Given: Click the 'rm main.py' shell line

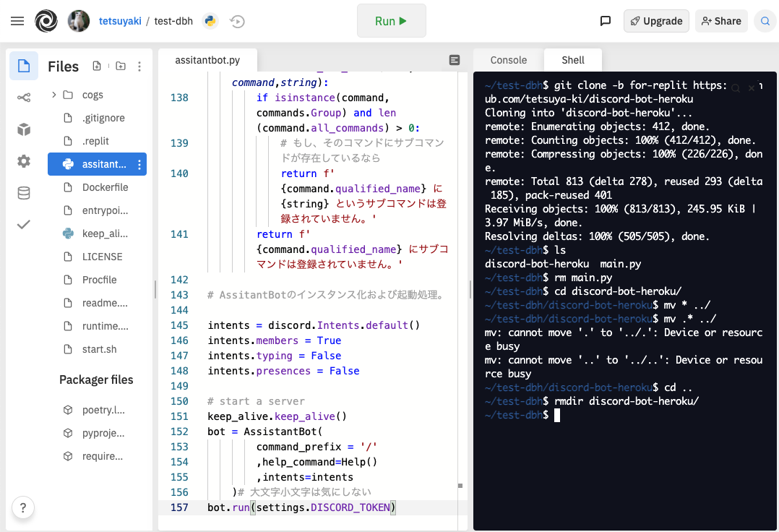Looking at the screenshot, I should 583,278.
